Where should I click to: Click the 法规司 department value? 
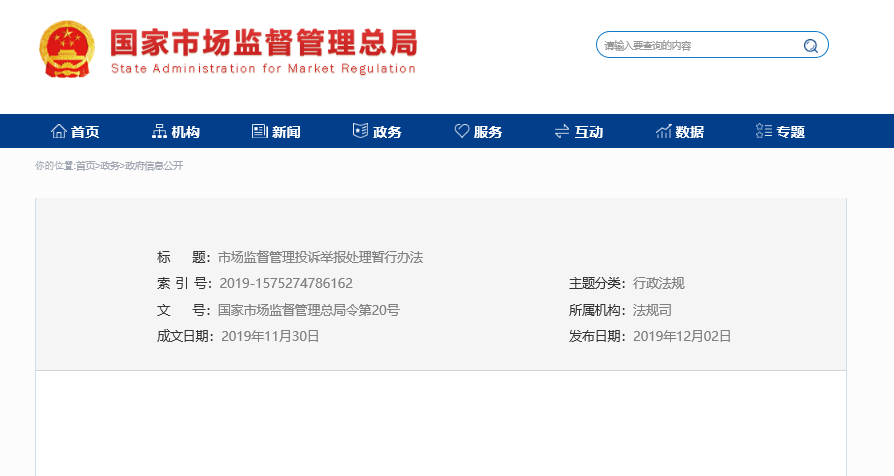(x=652, y=310)
